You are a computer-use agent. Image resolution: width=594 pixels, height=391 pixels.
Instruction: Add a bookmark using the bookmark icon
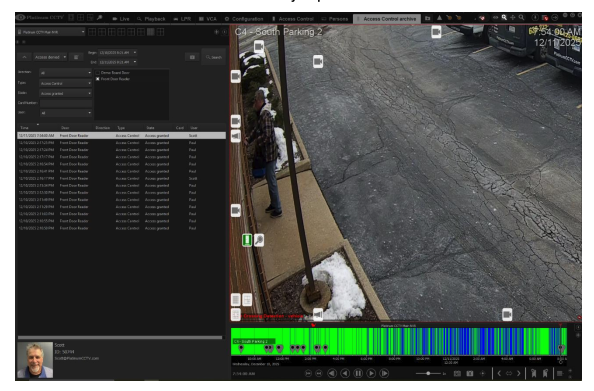click(x=533, y=374)
